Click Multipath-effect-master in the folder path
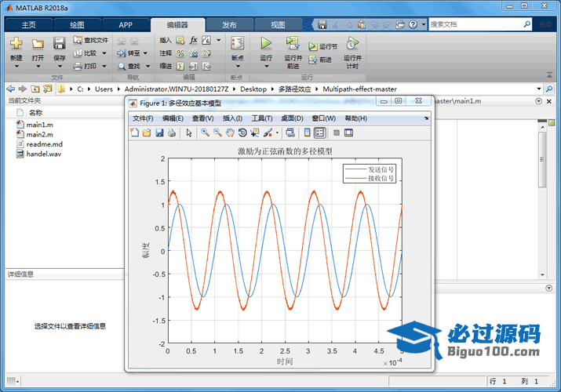Screen dimensions: 561x392 click(359, 89)
